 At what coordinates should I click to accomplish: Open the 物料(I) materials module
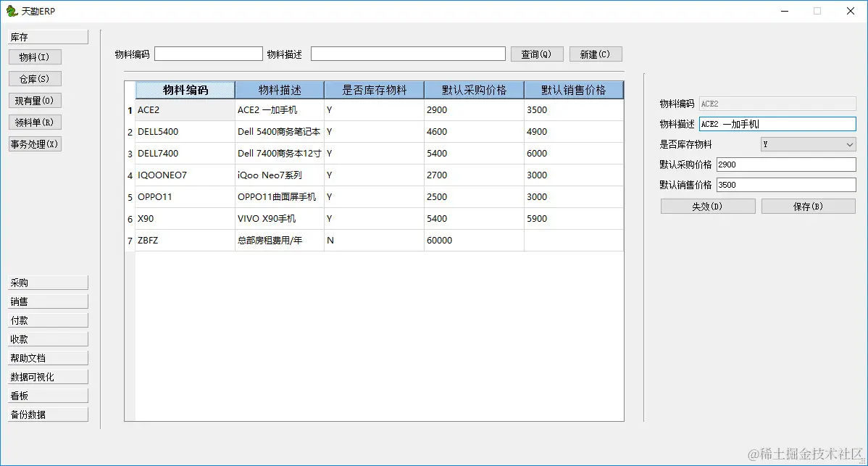[x=34, y=57]
